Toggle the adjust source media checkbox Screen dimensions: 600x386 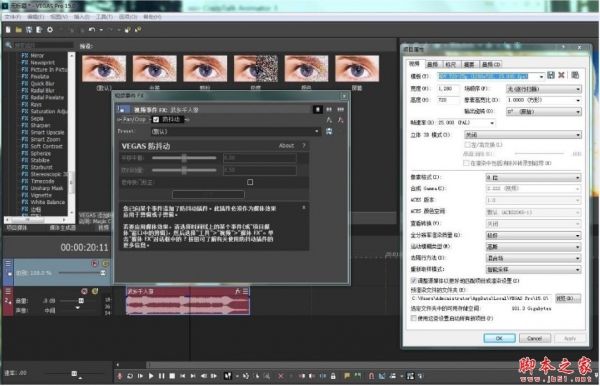pos(414,281)
